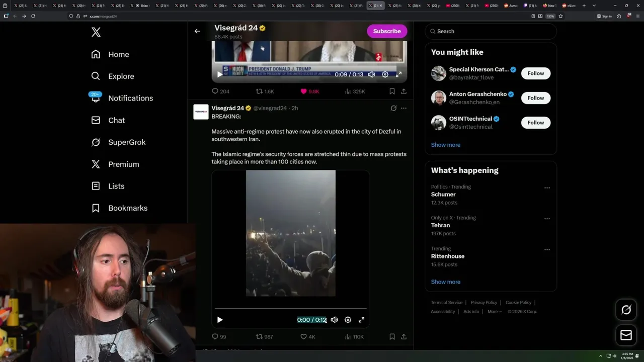Open SuperGrok in the sidebar
Viewport: 644px width, 362px height.
[118, 142]
